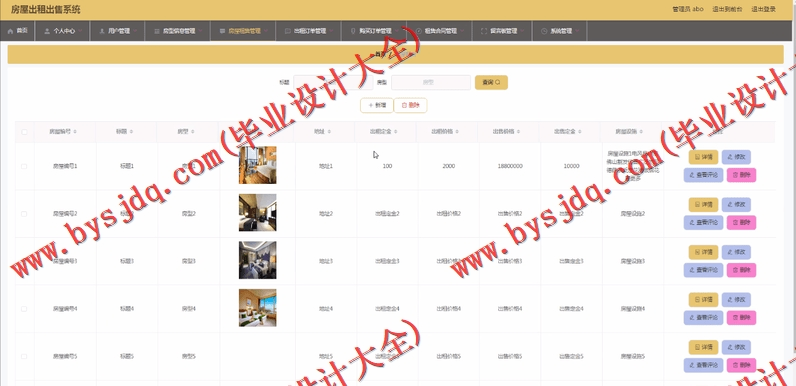Click the magnifier icon in 查询 button
This screenshot has height=386, width=796.
coord(498,82)
